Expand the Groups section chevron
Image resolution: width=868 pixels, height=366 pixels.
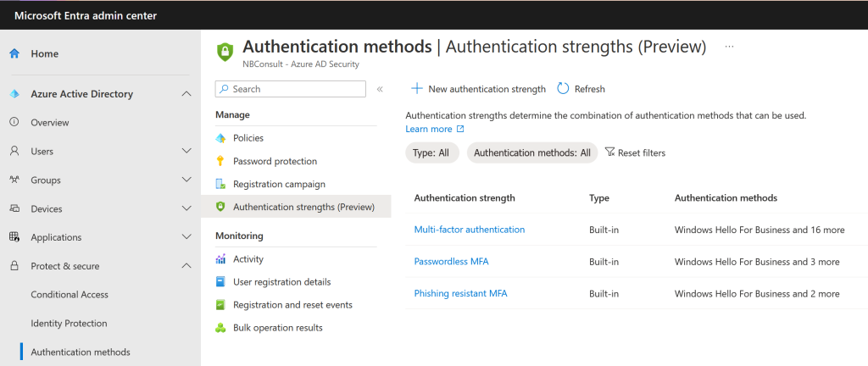click(186, 180)
